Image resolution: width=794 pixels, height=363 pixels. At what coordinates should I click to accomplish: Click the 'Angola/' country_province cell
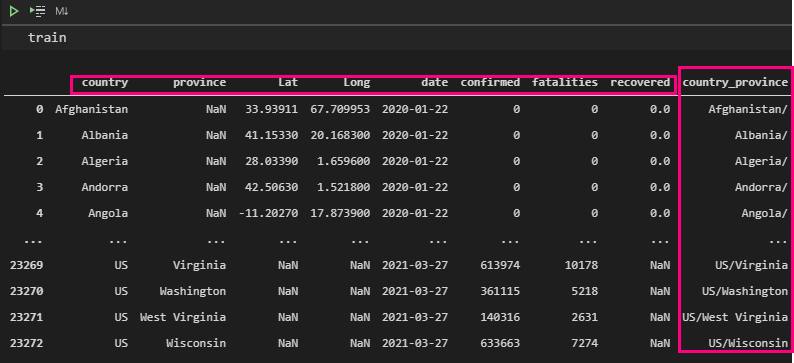pos(765,213)
